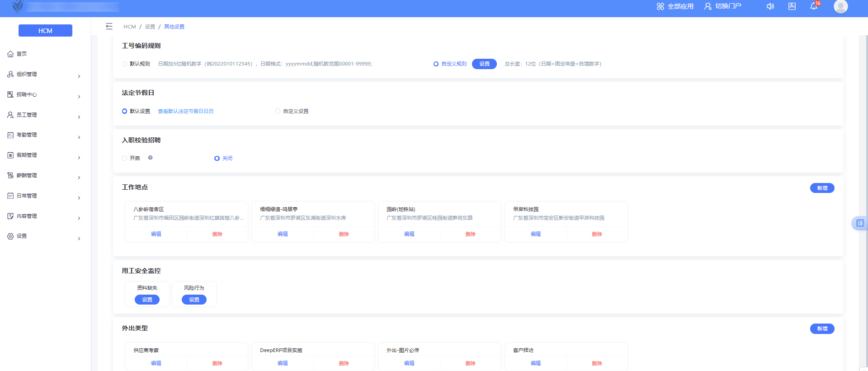Open all applications grid icon
This screenshot has height=371, width=868.
pos(660,6)
